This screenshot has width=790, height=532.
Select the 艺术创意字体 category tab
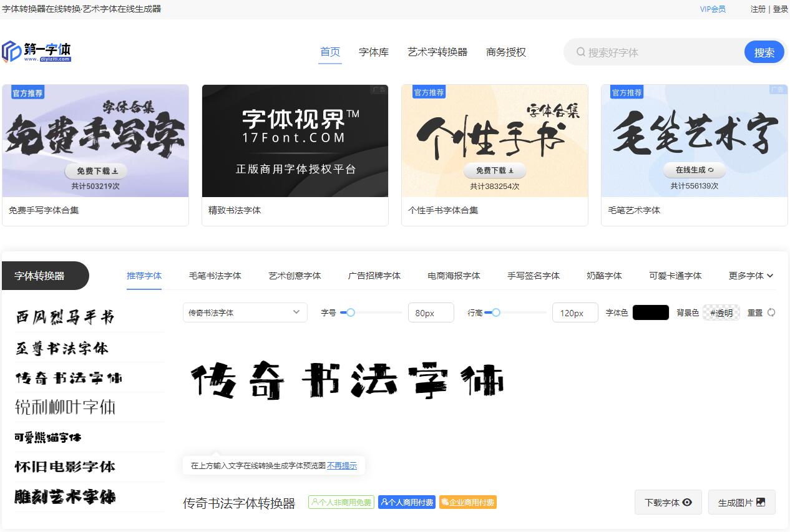295,276
